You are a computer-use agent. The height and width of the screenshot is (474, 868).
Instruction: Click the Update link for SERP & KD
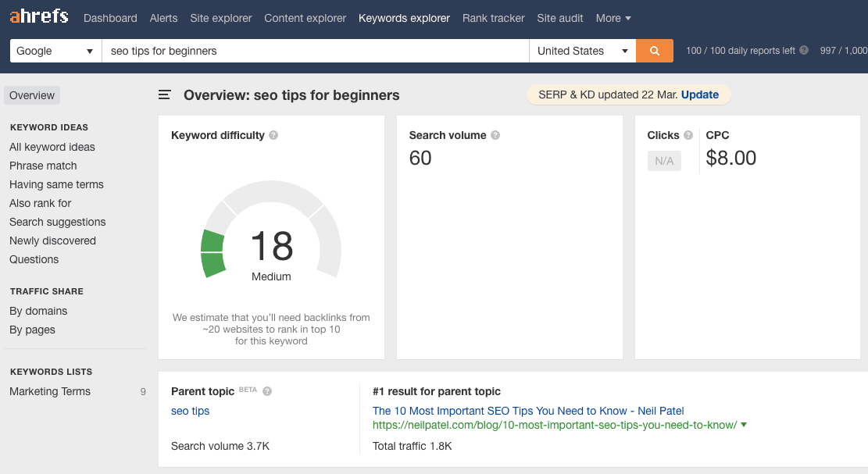tap(699, 94)
